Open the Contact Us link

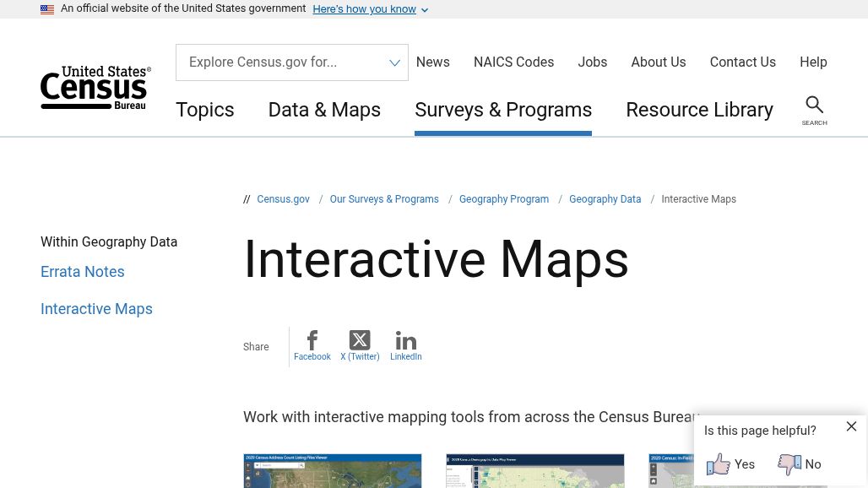(742, 62)
